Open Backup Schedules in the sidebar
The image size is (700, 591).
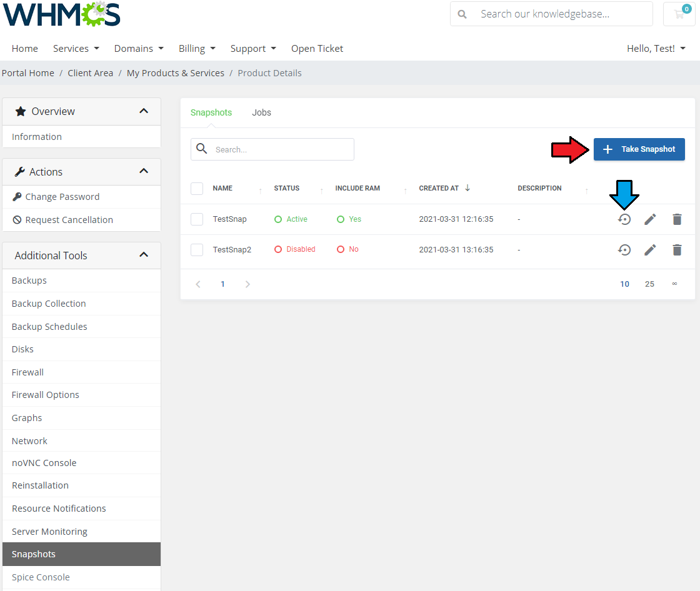(x=49, y=327)
